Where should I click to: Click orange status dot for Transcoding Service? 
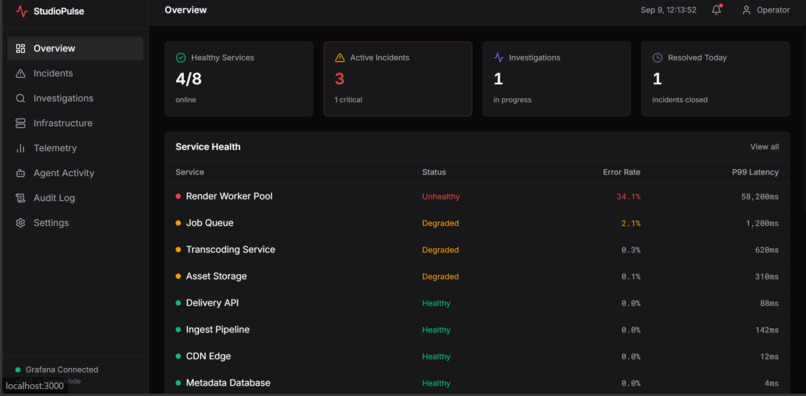[x=178, y=250]
